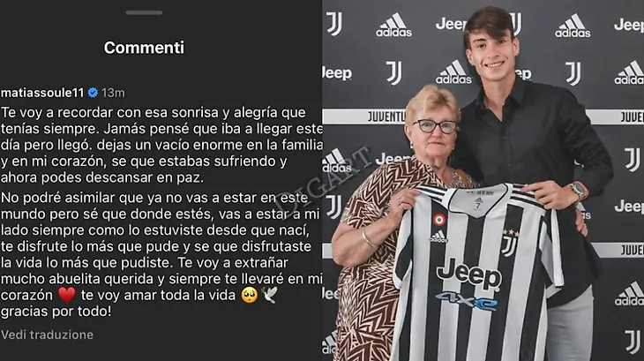
Task: Open the matiassoule11 profile username
Action: [42, 93]
